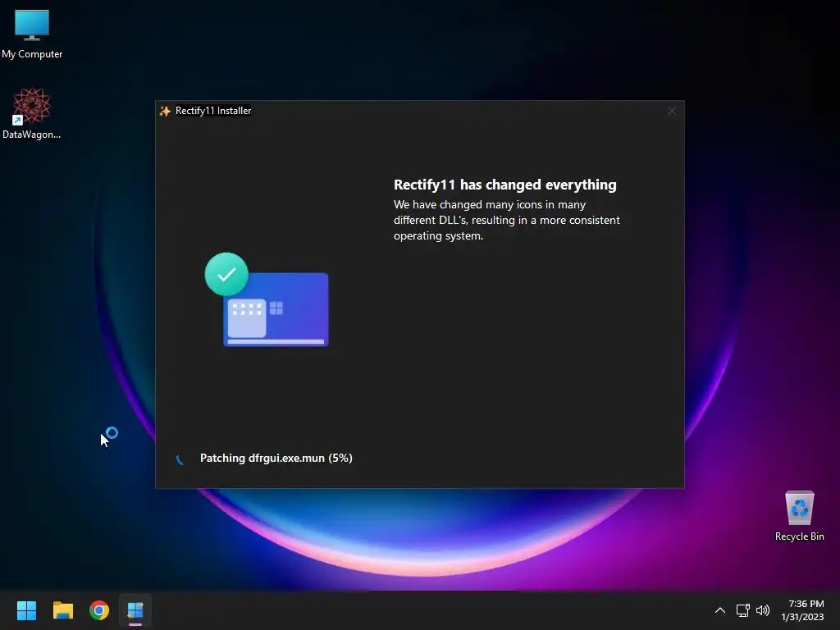Open volume control tray icon
The width and height of the screenshot is (840, 630).
(763, 610)
